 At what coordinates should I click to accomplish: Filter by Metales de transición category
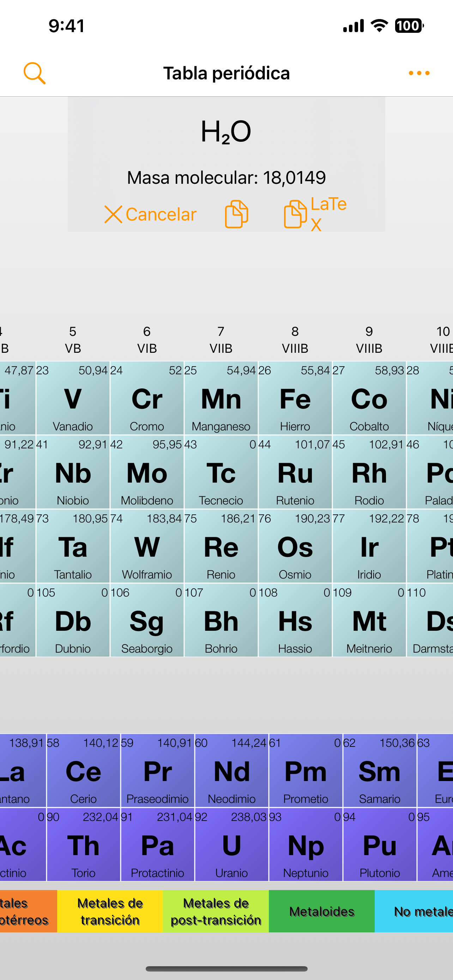point(110,911)
